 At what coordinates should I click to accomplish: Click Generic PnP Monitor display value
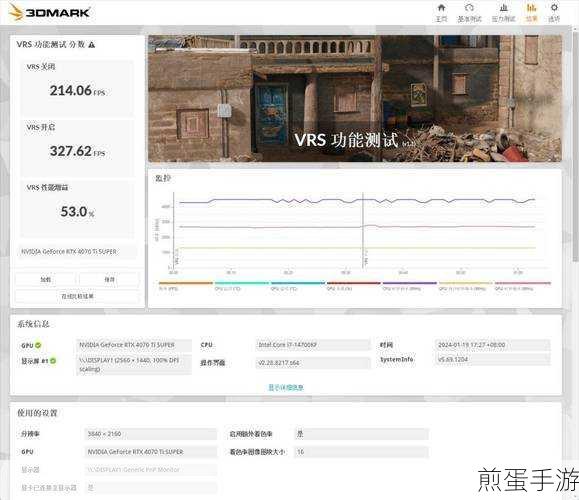tap(151, 470)
